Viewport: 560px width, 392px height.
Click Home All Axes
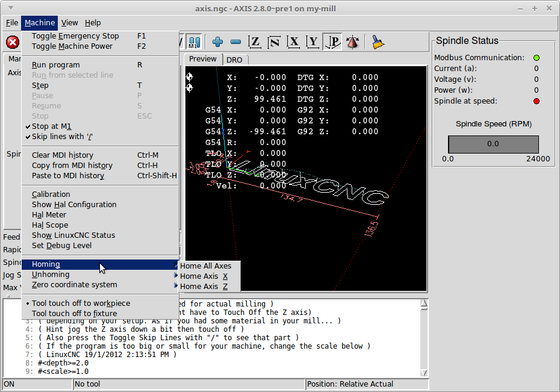tap(210, 266)
